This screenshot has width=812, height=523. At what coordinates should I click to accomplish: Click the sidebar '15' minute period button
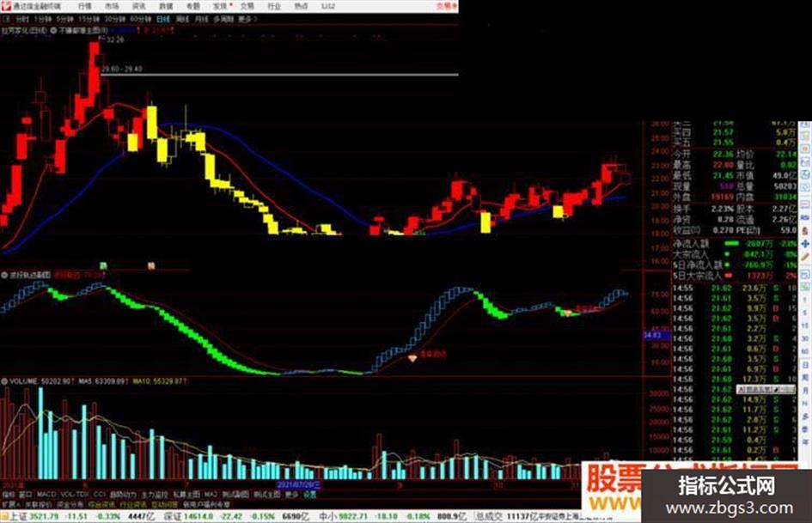[x=805, y=325]
